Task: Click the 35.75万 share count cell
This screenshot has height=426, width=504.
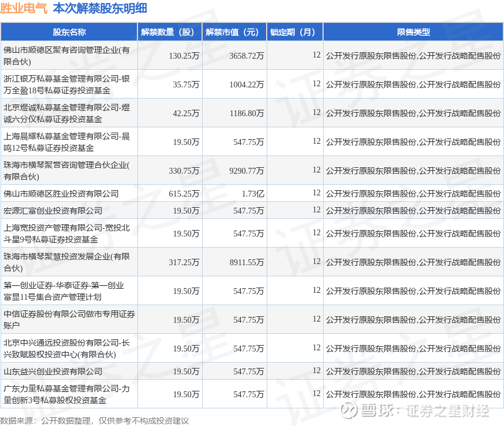Action: click(x=186, y=84)
